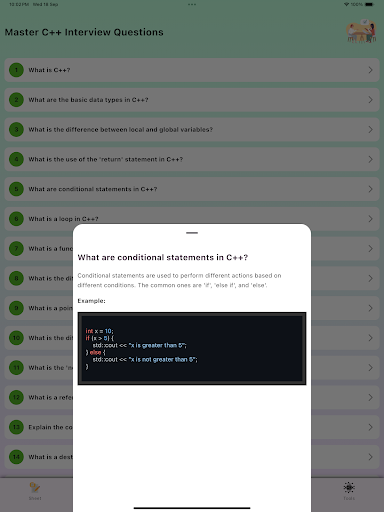Tap the green number 1 badge
Viewport: 384px width, 512px height.
[x=16, y=70]
